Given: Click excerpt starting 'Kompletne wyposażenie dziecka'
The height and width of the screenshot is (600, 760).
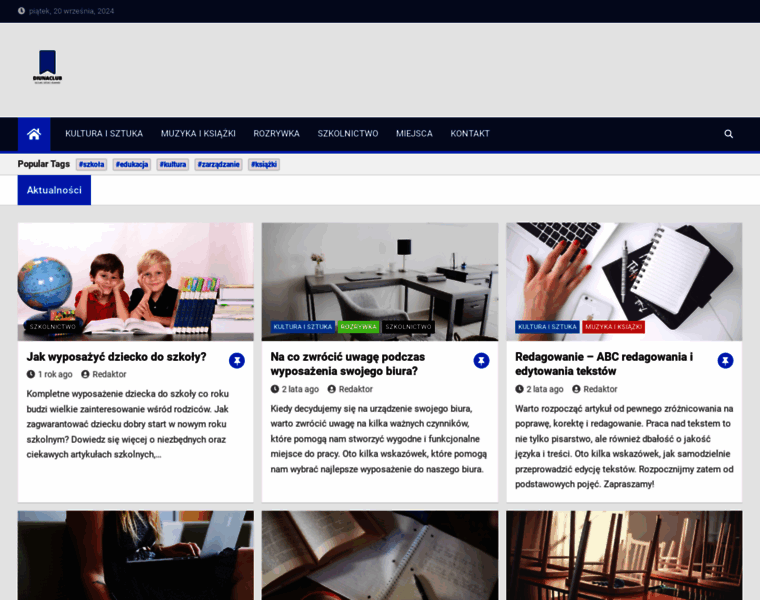Looking at the screenshot, I should tap(127, 424).
